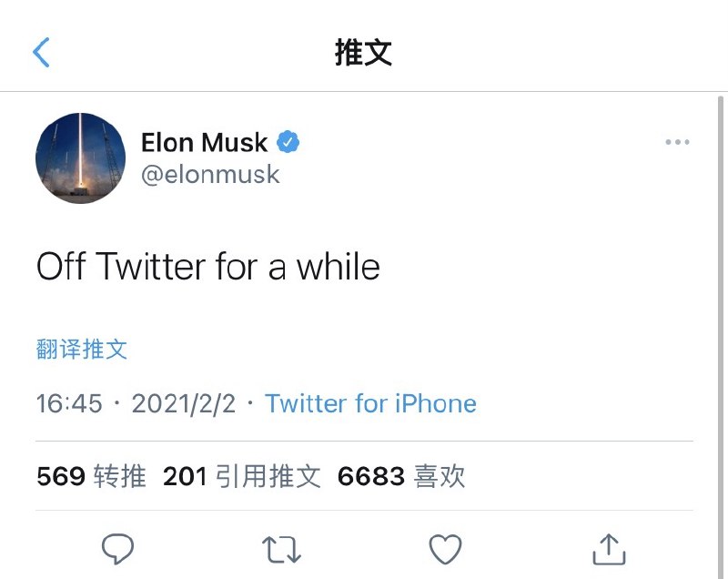Expand more options with the ellipsis
The height and width of the screenshot is (579, 728).
tap(678, 141)
